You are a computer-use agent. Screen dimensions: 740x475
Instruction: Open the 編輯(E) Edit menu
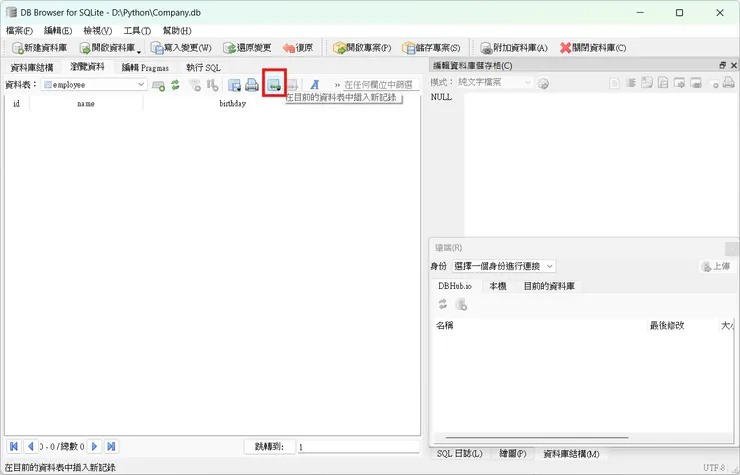(x=58, y=31)
